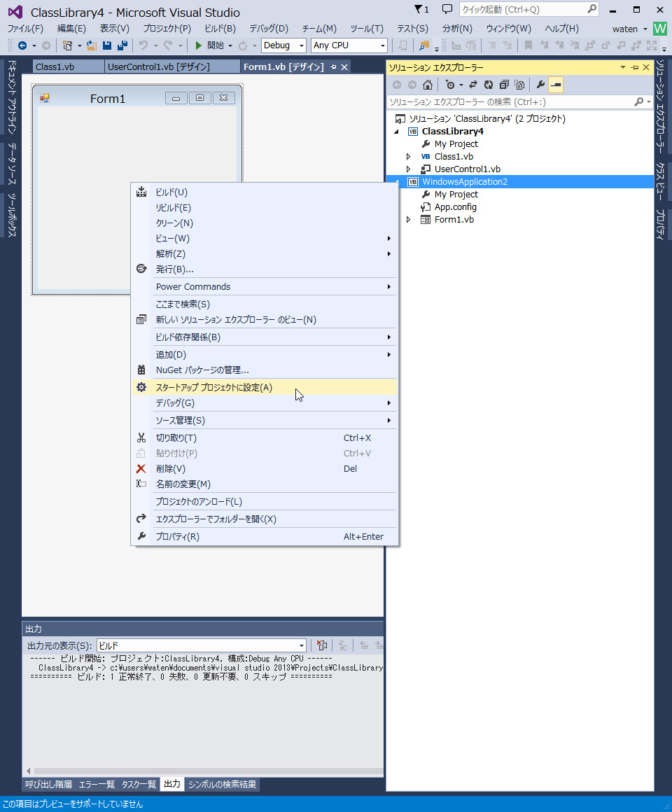Choose プロパティ(R) in context menu
This screenshot has width=672, height=812.
pos(265,536)
